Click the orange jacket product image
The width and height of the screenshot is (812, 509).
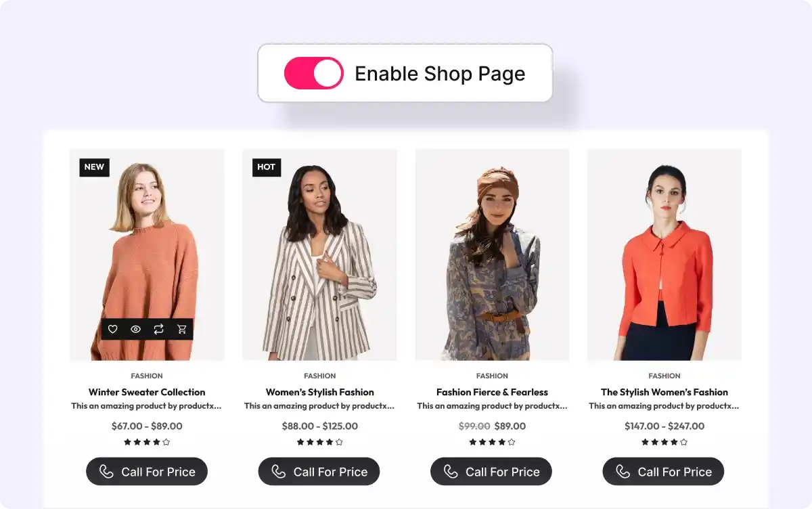point(664,255)
